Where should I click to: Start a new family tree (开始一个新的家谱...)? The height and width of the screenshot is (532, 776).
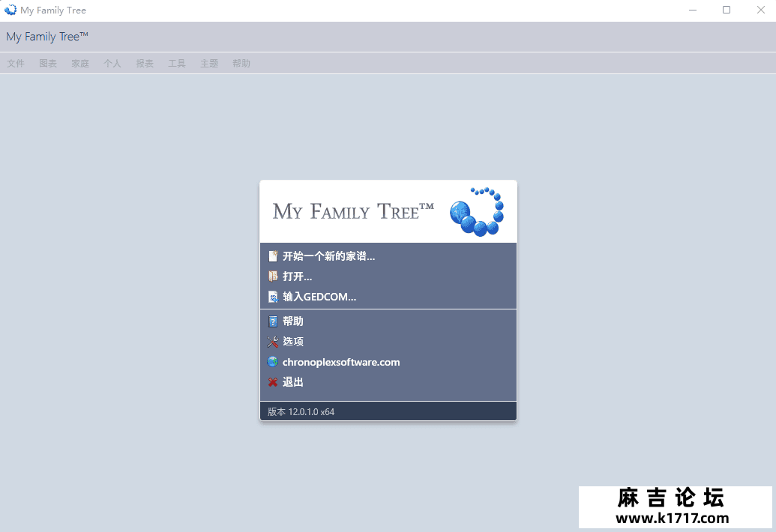coord(328,256)
